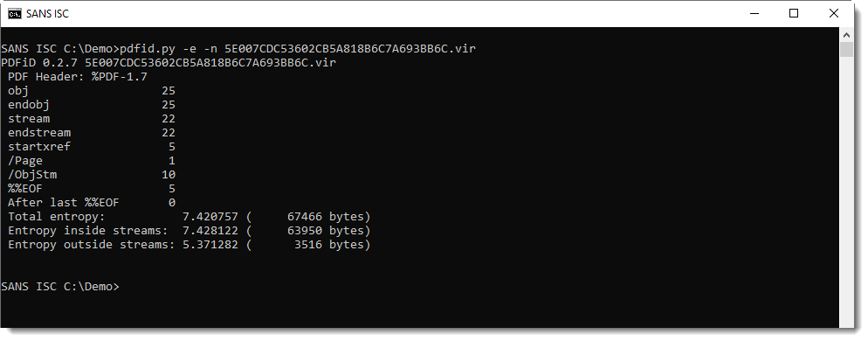Click the endstream line in output

point(92,133)
